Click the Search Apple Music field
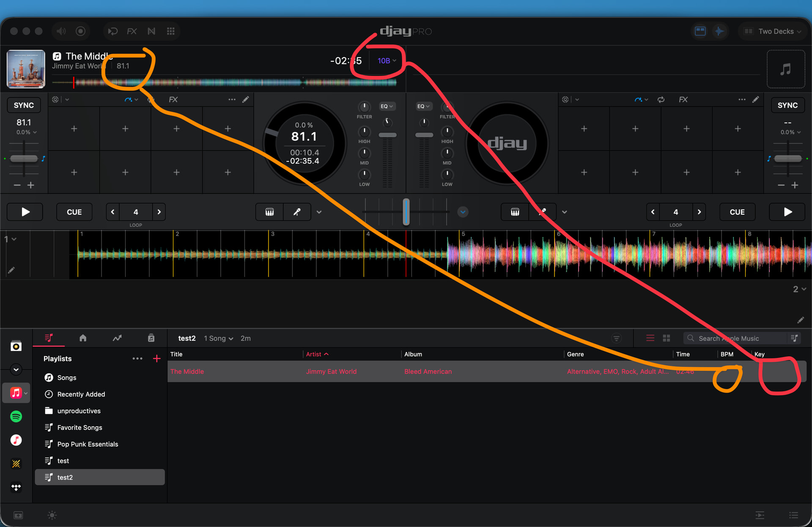 coord(736,339)
